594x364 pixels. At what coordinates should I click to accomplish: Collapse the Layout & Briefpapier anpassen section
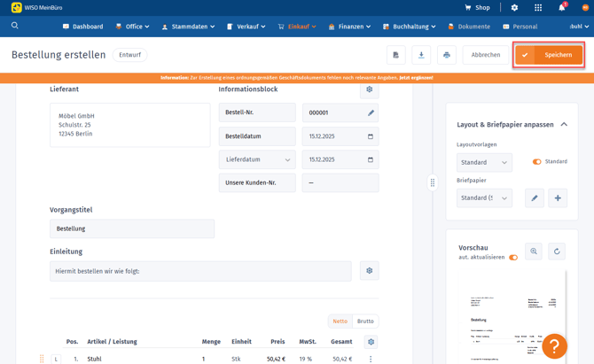point(564,125)
